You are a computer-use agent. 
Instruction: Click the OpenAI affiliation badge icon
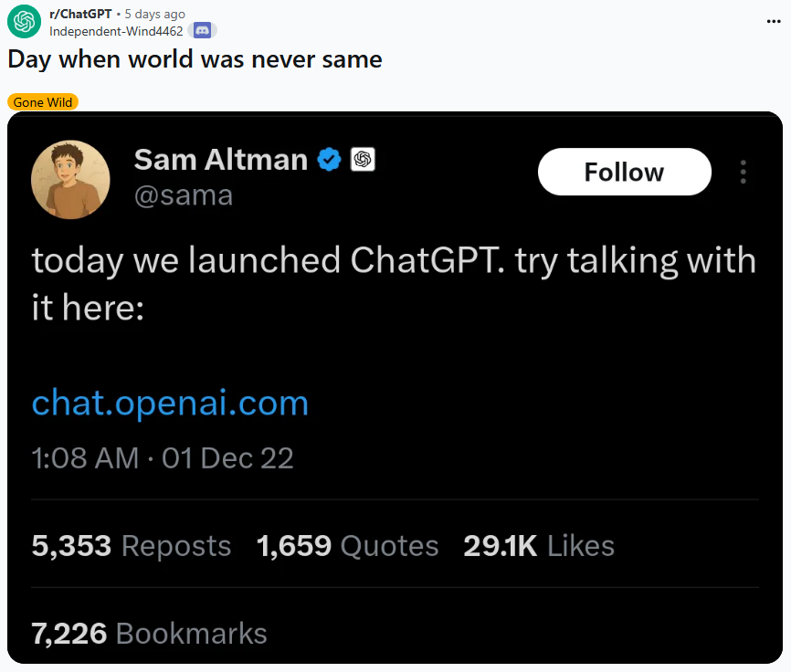(x=363, y=160)
